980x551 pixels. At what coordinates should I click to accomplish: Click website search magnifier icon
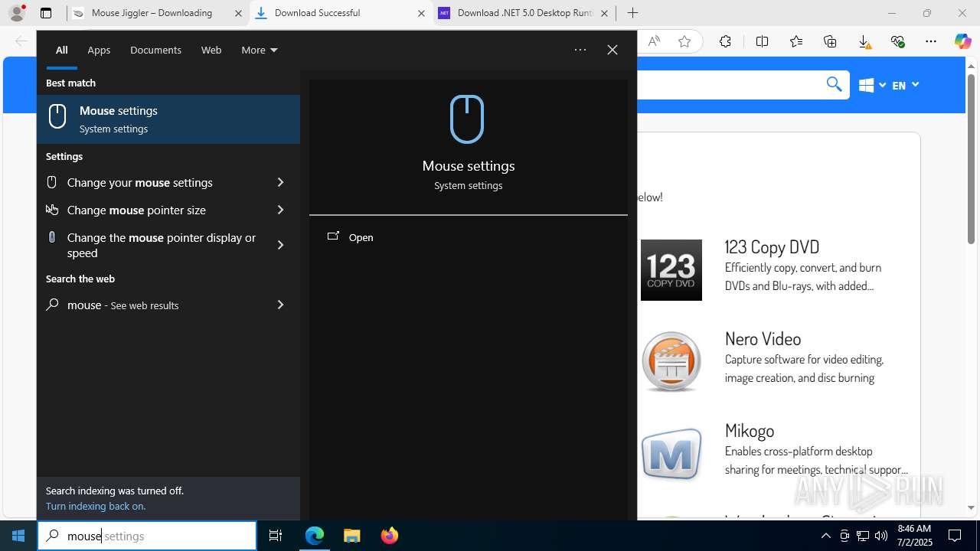[835, 84]
